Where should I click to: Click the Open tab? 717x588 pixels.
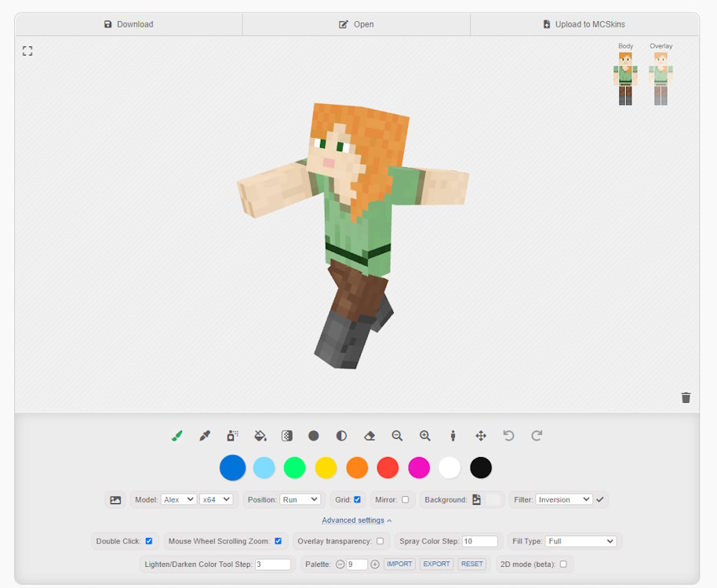(x=356, y=24)
